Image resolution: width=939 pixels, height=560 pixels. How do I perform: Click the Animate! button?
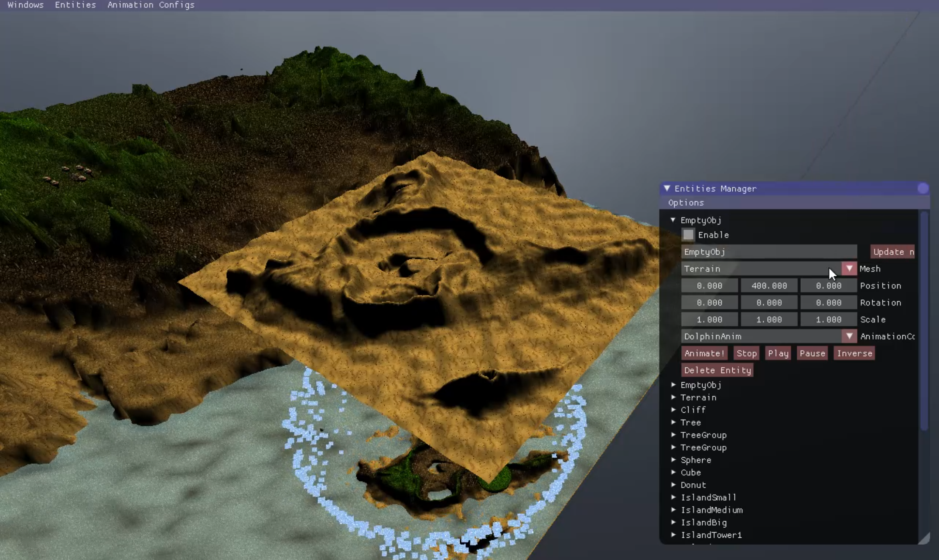click(704, 353)
